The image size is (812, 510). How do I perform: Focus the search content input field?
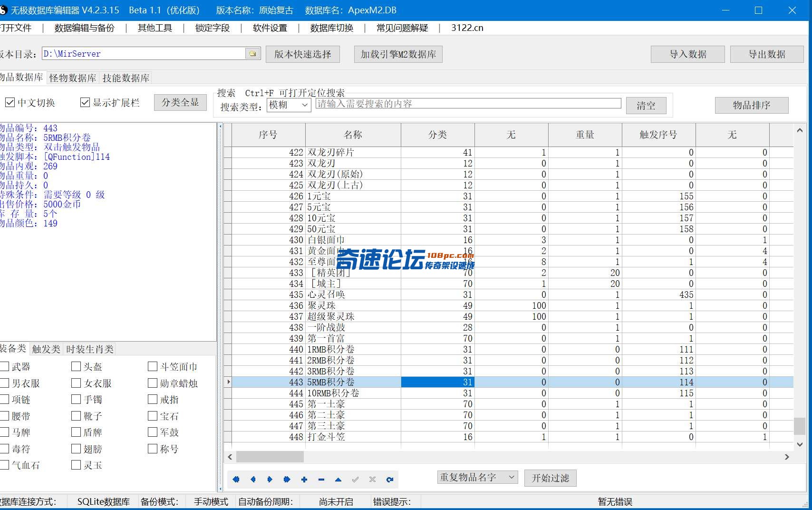click(468, 104)
